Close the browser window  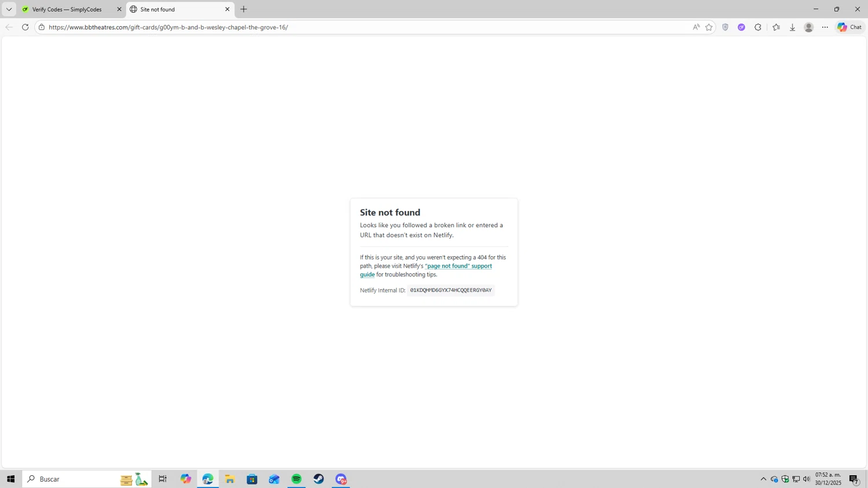pyautogui.click(x=858, y=9)
